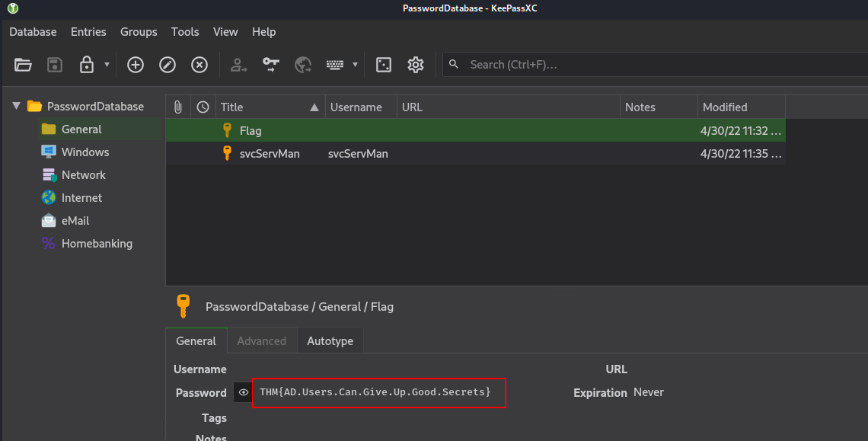Sort entries by Title column header
The image size is (868, 441).
[x=270, y=107]
